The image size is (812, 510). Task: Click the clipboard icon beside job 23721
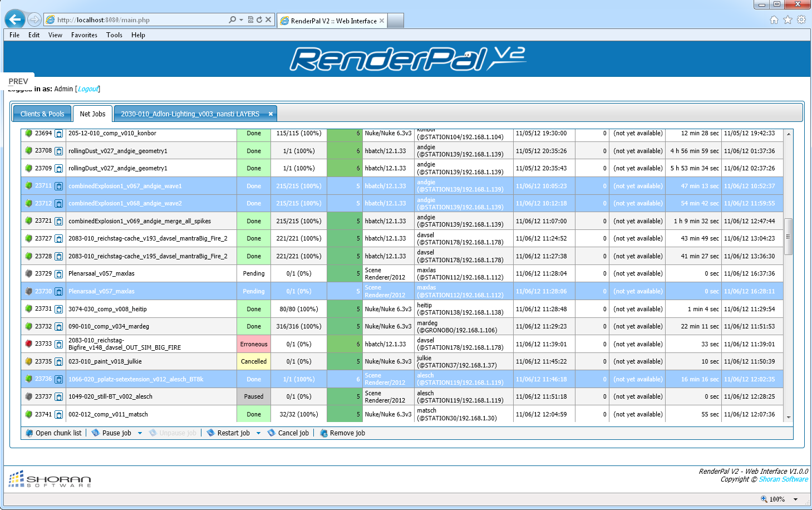point(59,221)
